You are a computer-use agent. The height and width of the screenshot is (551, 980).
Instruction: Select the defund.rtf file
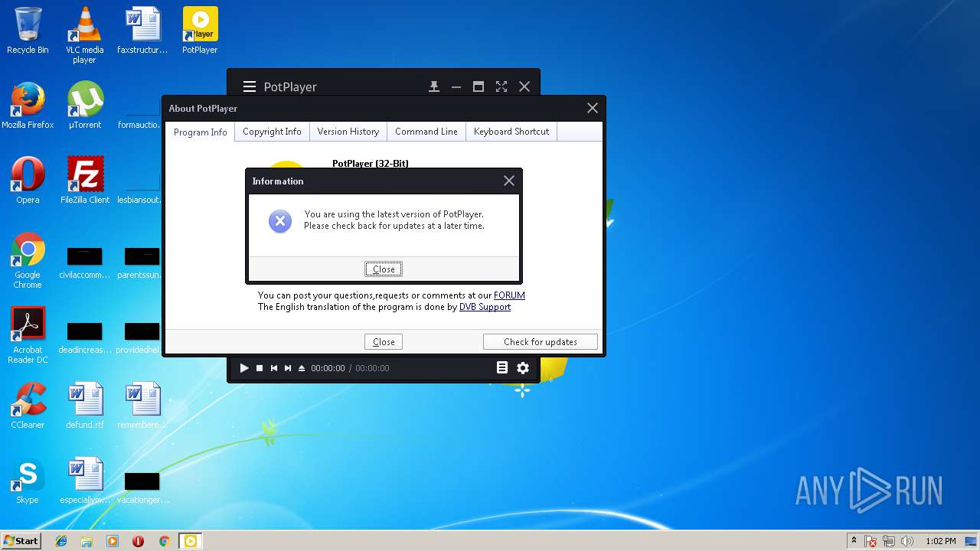coord(84,406)
